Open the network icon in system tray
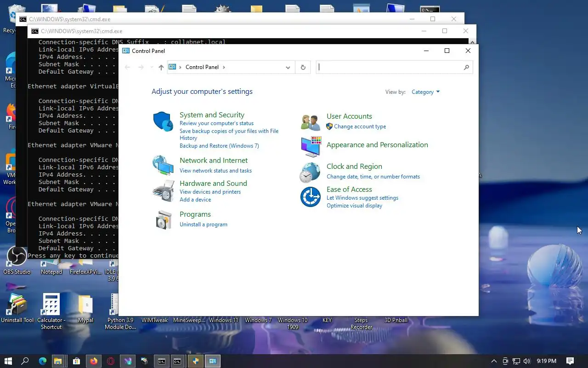Viewport: 588px width, 368px height. 516,361
